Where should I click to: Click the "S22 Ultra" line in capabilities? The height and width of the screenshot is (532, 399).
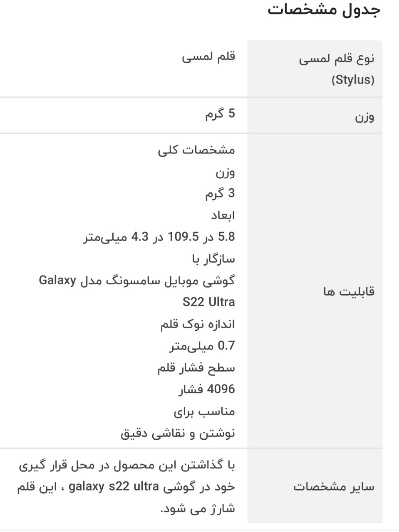pos(208,302)
